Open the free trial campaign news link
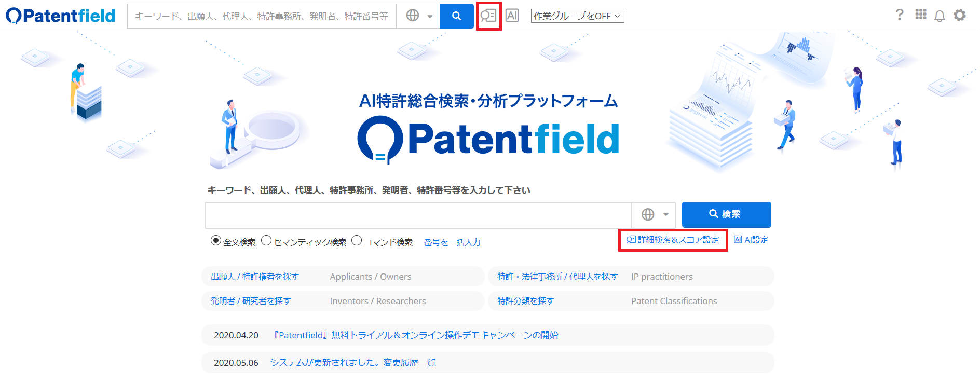 (416, 335)
